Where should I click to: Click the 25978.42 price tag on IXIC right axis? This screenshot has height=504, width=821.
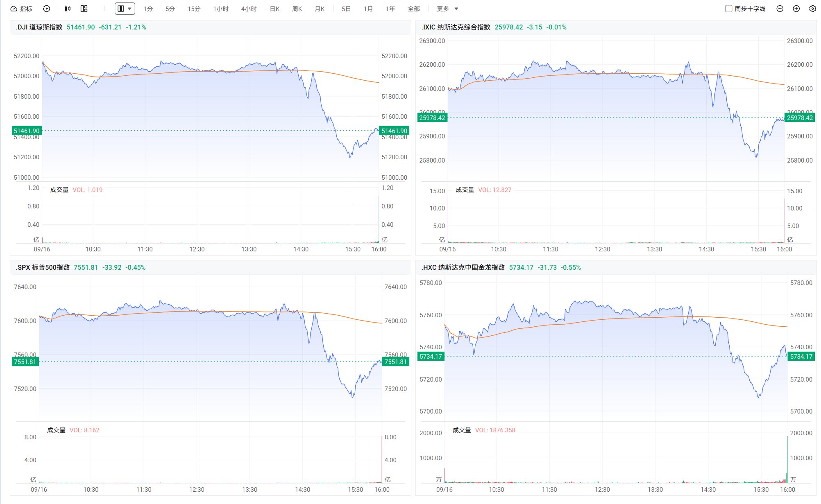800,118
